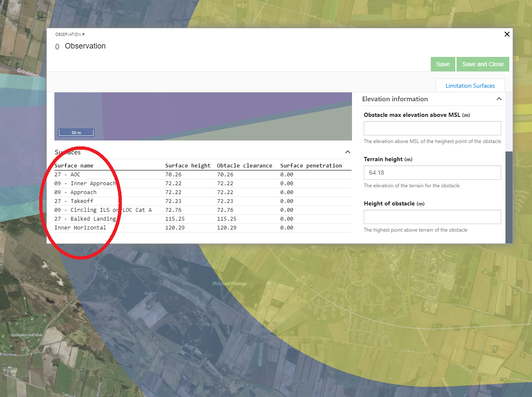Select the 09 - Approach surface name
Screen dimensions: 532x397
point(75,192)
